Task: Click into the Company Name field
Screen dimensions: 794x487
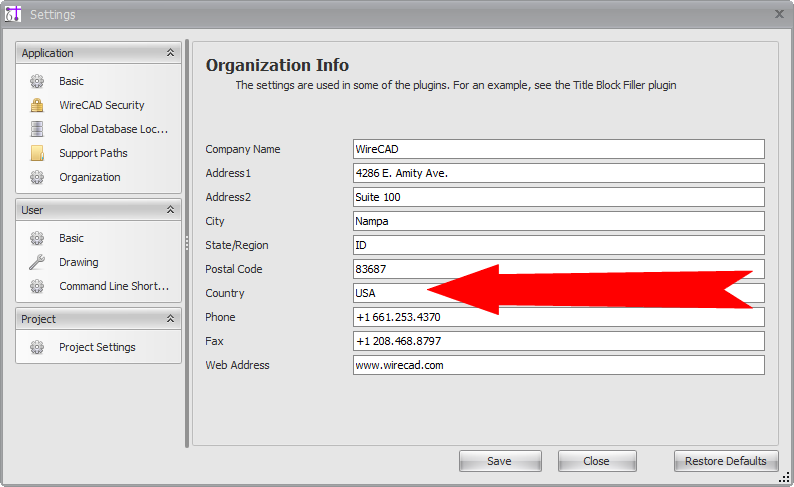Action: tap(559, 149)
